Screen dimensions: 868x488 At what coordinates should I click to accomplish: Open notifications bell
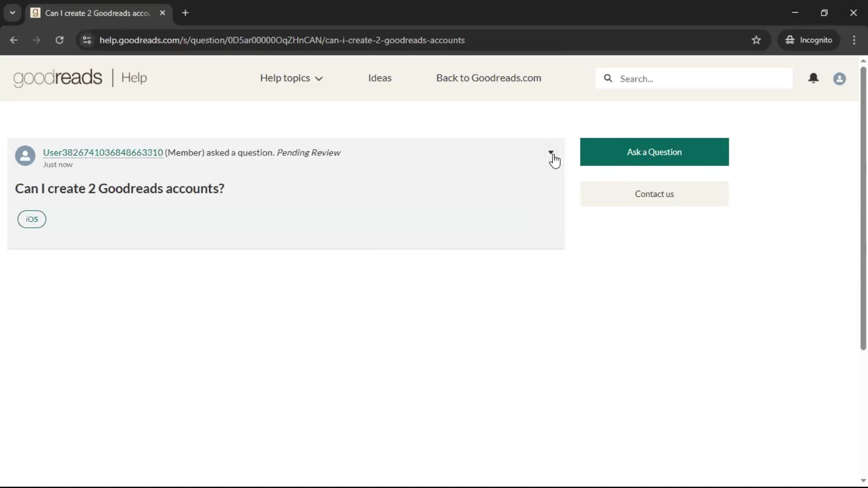(x=813, y=79)
